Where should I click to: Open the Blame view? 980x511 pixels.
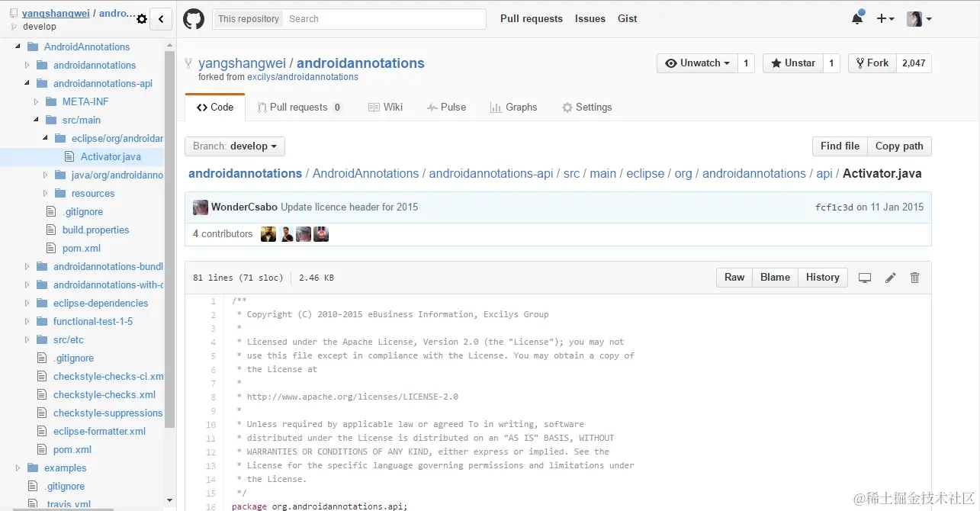click(775, 278)
